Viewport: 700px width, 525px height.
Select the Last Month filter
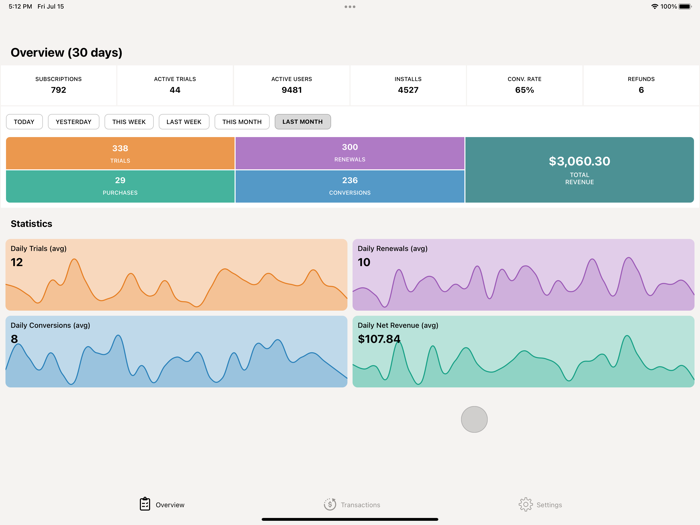click(x=302, y=122)
